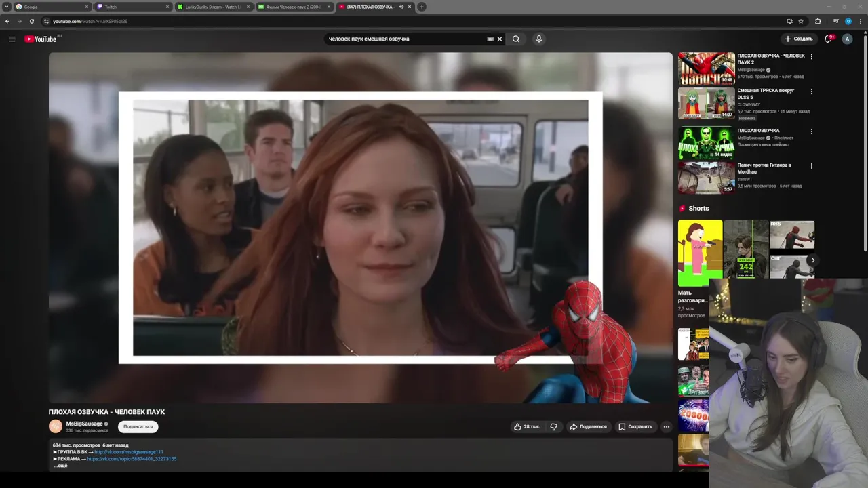Open the MsBigSausage channel name link
Viewport: 868px width, 488px height.
(85, 424)
